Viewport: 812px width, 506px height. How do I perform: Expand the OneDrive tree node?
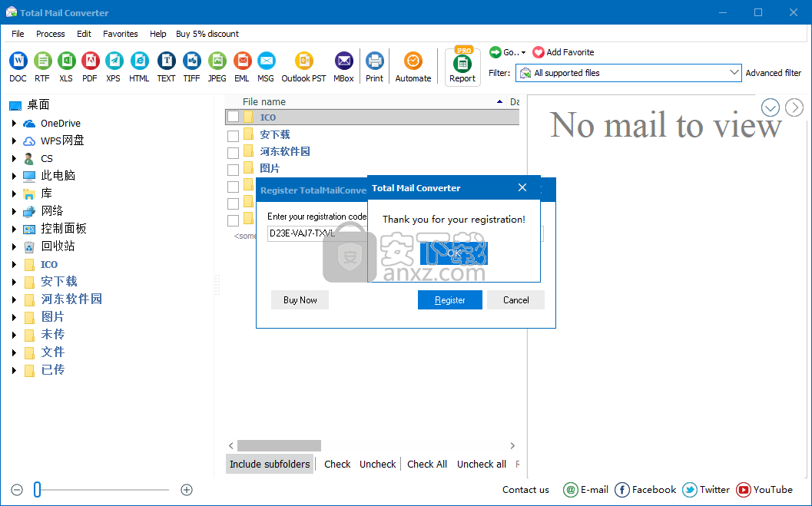(x=14, y=123)
